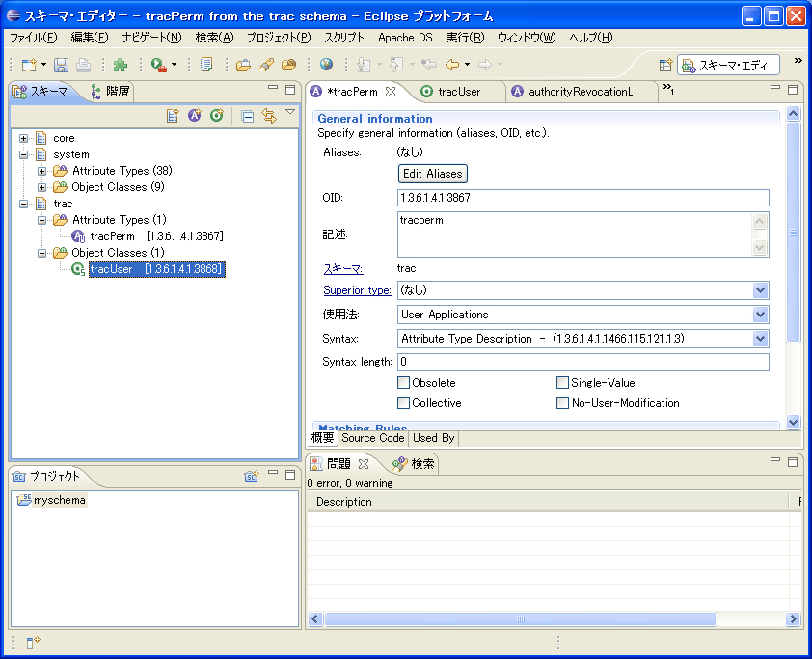
Task: Open the Superior type dropdown
Action: [x=761, y=290]
